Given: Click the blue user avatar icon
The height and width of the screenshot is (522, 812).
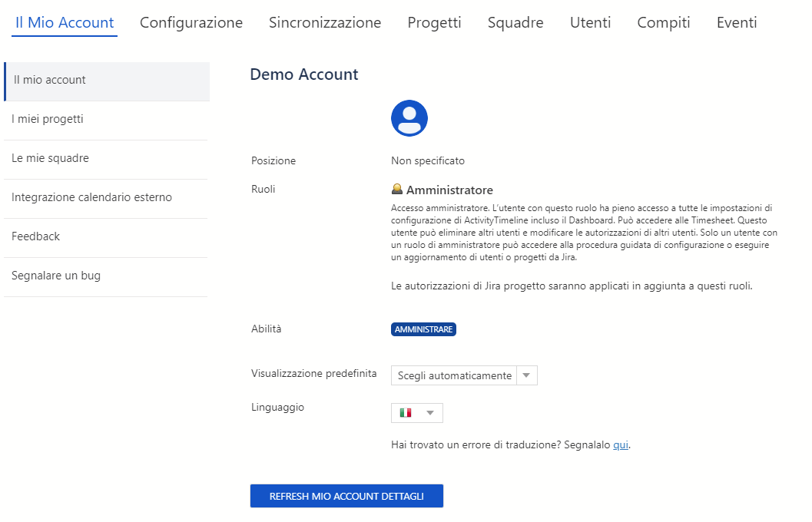Looking at the screenshot, I should (x=409, y=118).
